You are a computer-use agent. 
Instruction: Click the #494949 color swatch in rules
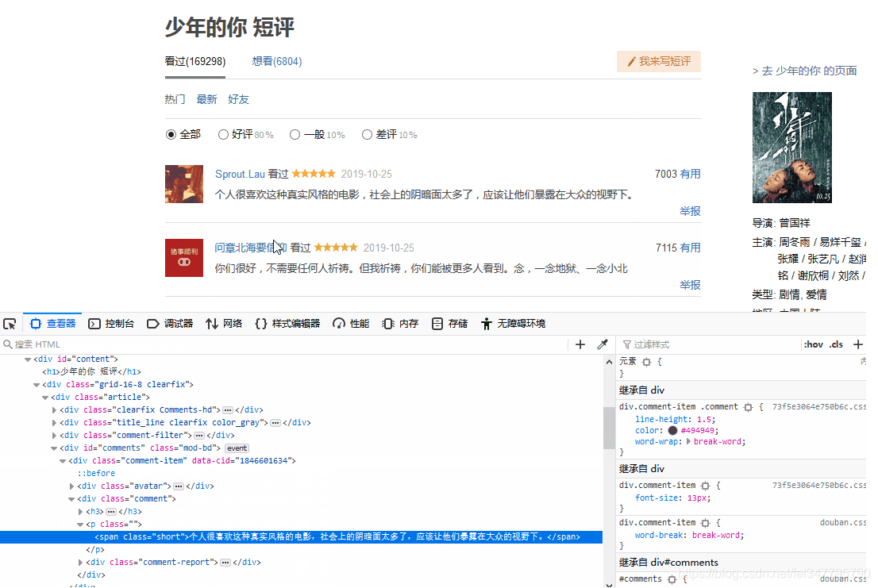[672, 430]
